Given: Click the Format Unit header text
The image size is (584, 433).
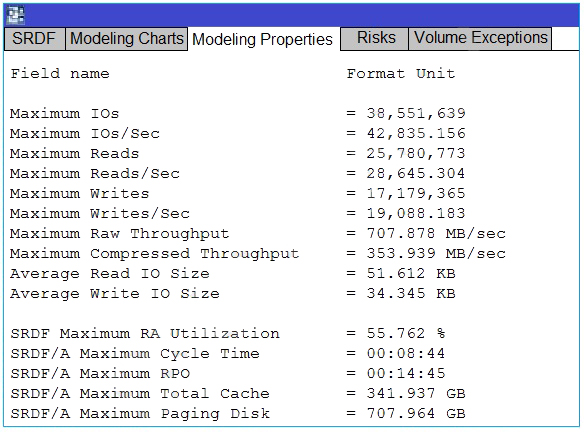Looking at the screenshot, I should coord(401,73).
